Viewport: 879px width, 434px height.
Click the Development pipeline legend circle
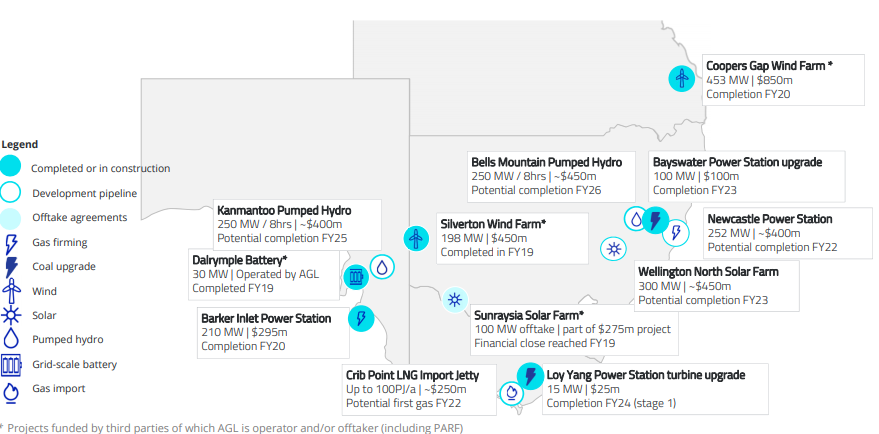[11, 192]
